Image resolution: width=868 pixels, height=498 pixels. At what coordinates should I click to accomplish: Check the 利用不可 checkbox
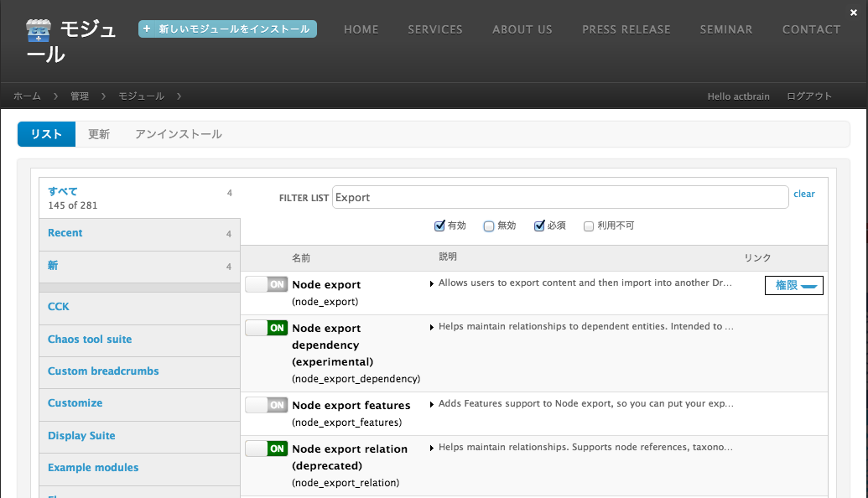click(589, 225)
